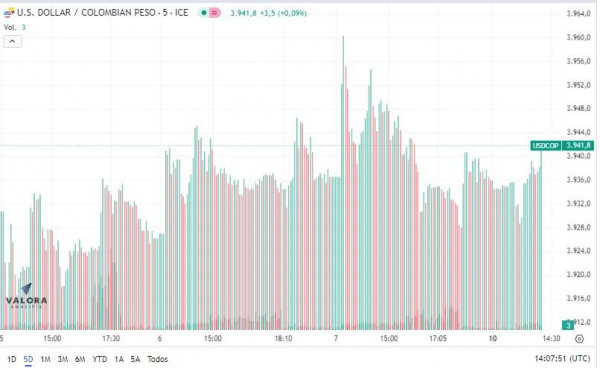
Task: Select the YTD time range
Action: 99,359
